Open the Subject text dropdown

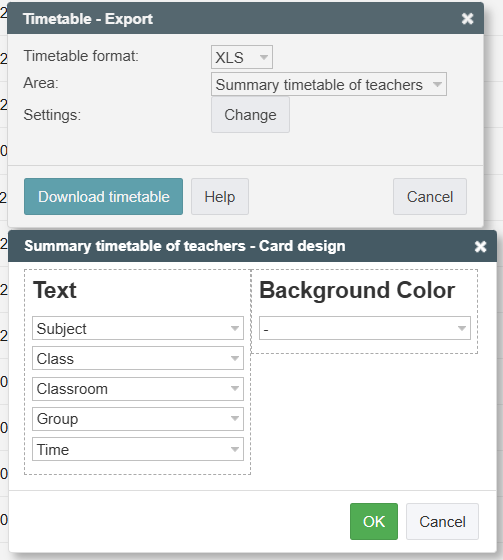tap(138, 328)
